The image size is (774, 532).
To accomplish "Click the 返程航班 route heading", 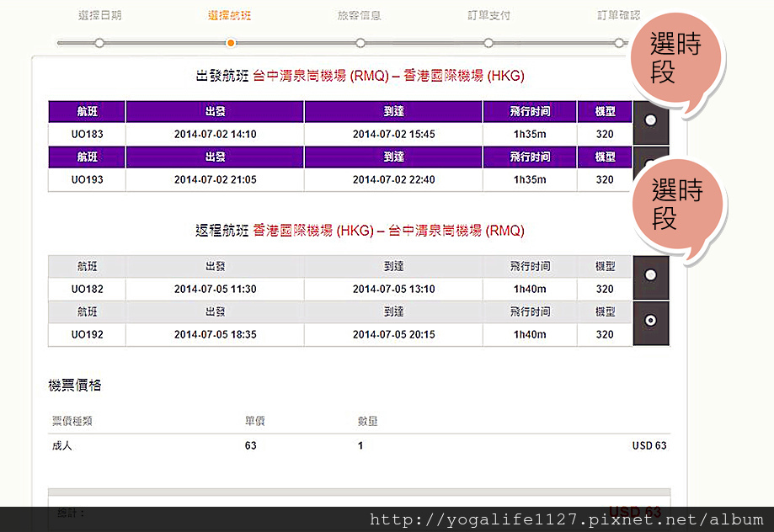I will pos(360,231).
